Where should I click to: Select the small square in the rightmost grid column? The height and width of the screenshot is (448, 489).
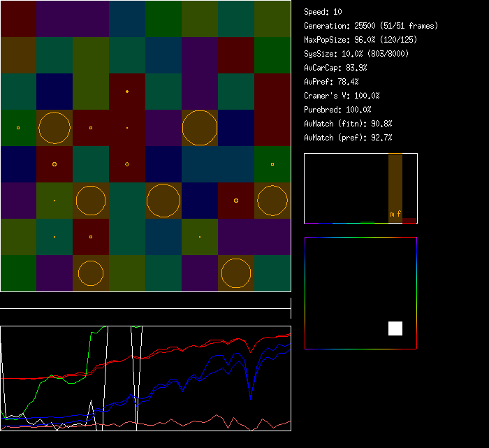[272, 164]
